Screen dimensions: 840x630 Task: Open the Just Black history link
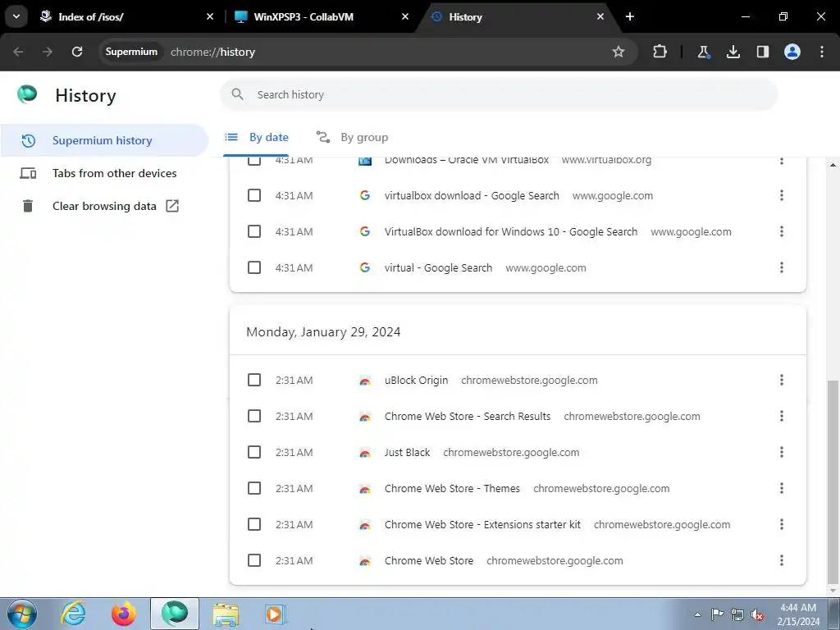click(407, 452)
